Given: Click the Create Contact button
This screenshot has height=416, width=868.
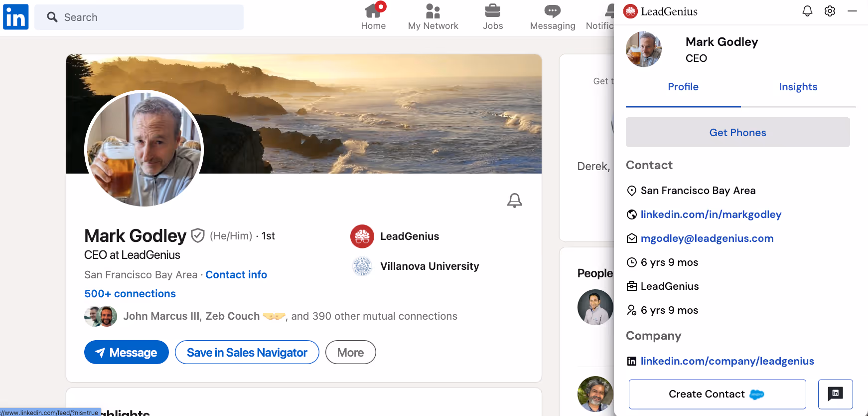Looking at the screenshot, I should click(x=717, y=394).
